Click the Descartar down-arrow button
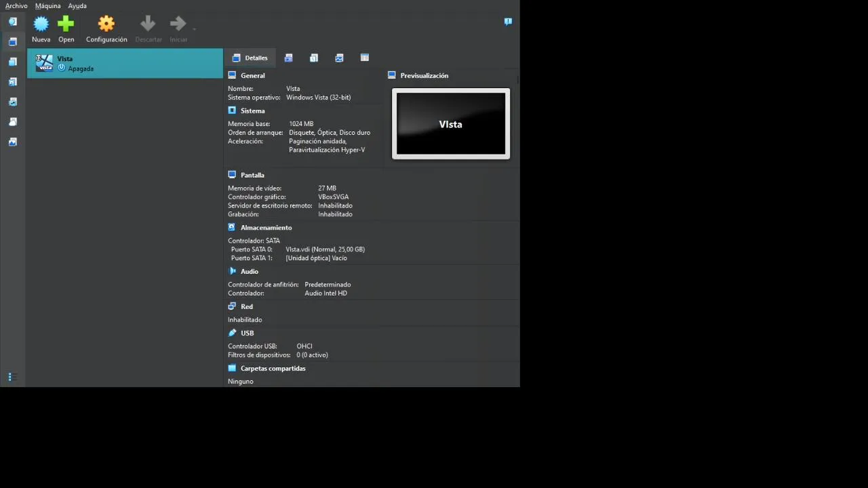868x488 pixels. click(148, 30)
